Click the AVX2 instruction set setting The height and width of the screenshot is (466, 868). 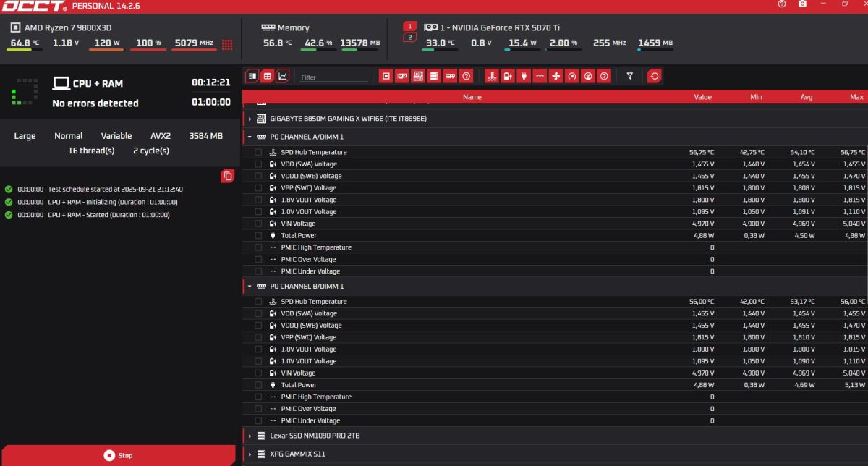pyautogui.click(x=161, y=136)
